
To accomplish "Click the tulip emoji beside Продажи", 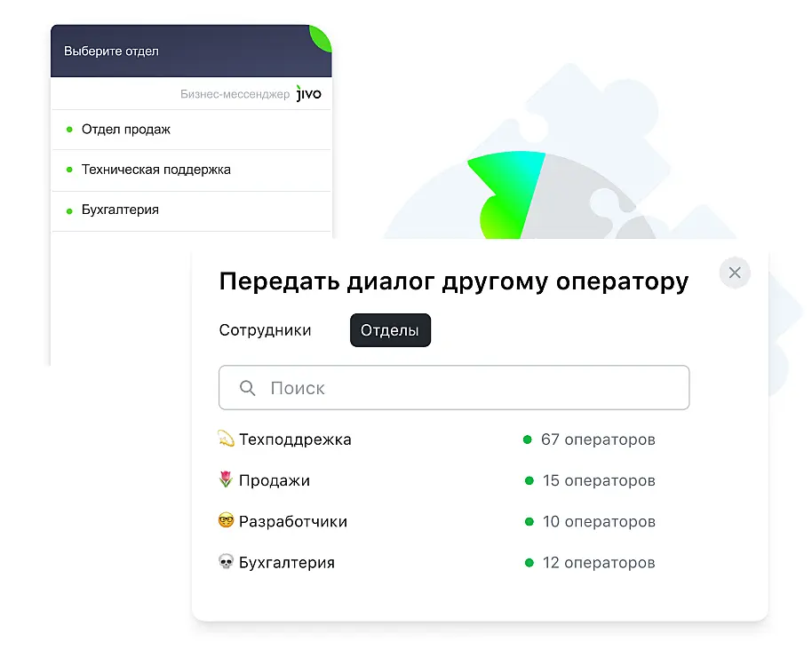I will [x=226, y=479].
